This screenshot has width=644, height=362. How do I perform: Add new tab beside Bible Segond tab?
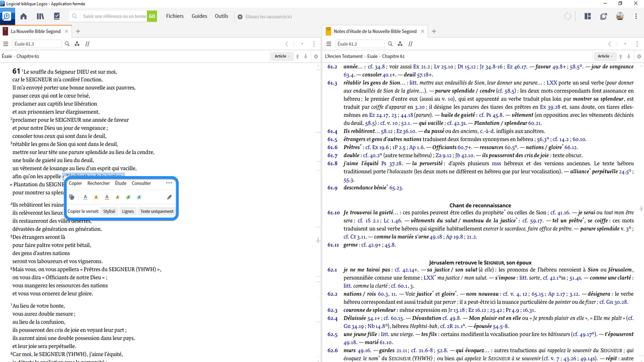[x=78, y=31]
